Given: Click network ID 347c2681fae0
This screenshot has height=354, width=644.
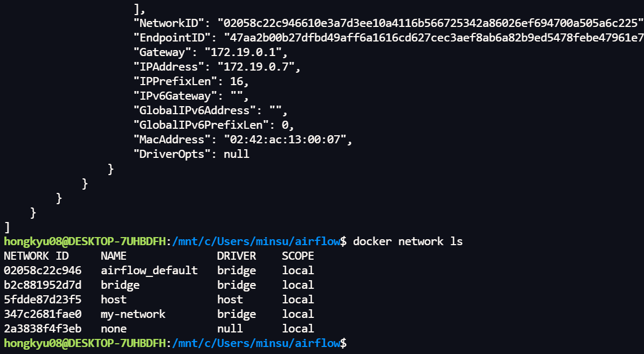Looking at the screenshot, I should coord(43,314).
